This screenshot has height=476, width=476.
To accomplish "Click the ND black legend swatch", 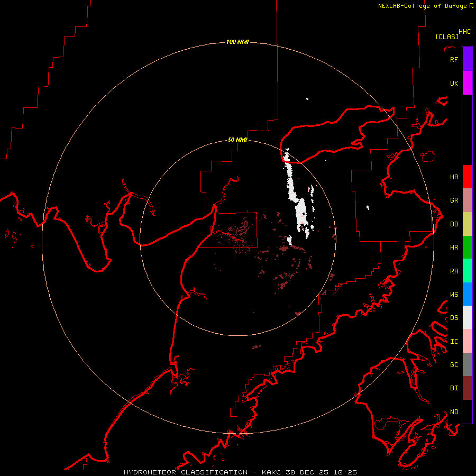I will pyautogui.click(x=467, y=411).
